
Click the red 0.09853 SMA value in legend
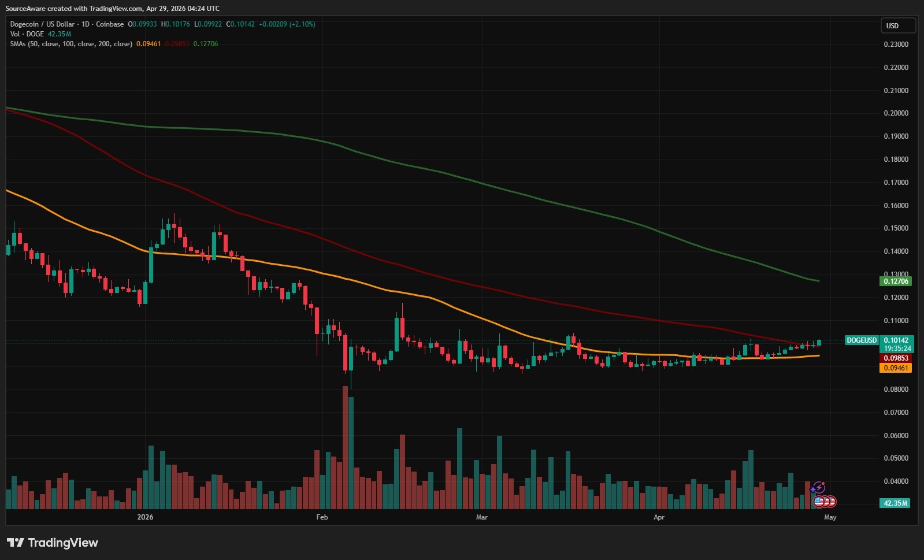tap(177, 44)
